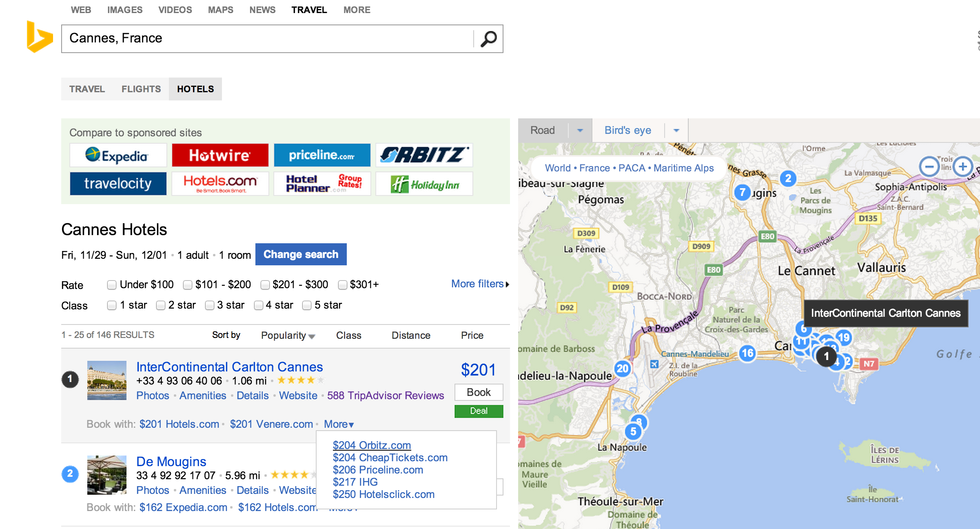
Task: Enable the 4 star class filter
Action: (x=258, y=305)
